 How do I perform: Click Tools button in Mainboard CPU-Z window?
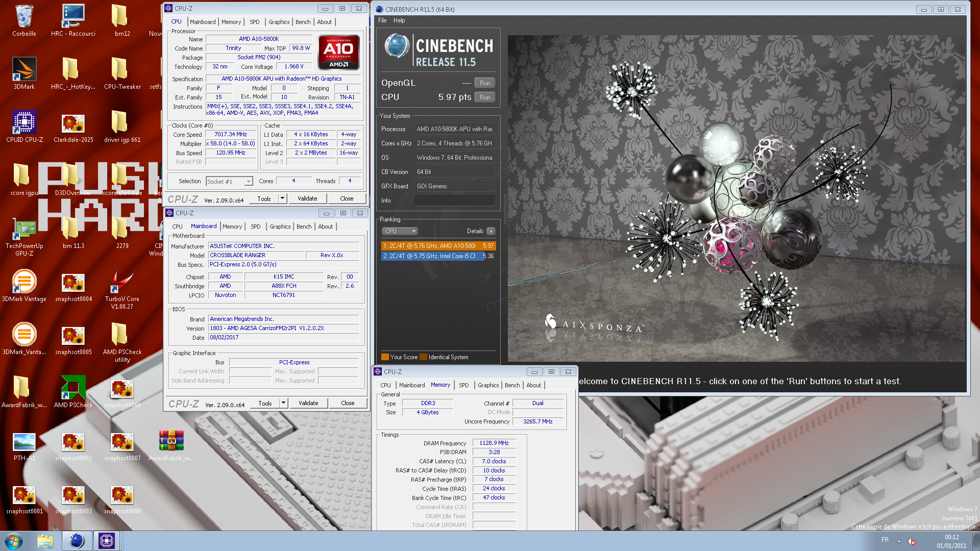point(265,403)
